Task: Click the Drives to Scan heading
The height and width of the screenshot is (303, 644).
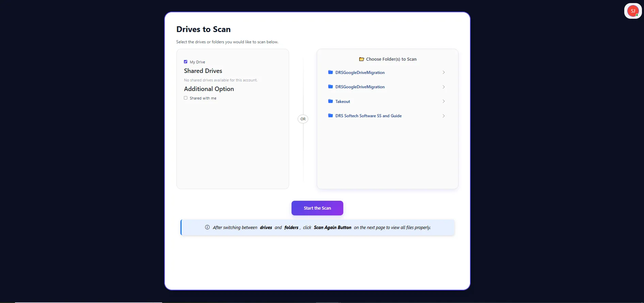Action: pos(203,29)
